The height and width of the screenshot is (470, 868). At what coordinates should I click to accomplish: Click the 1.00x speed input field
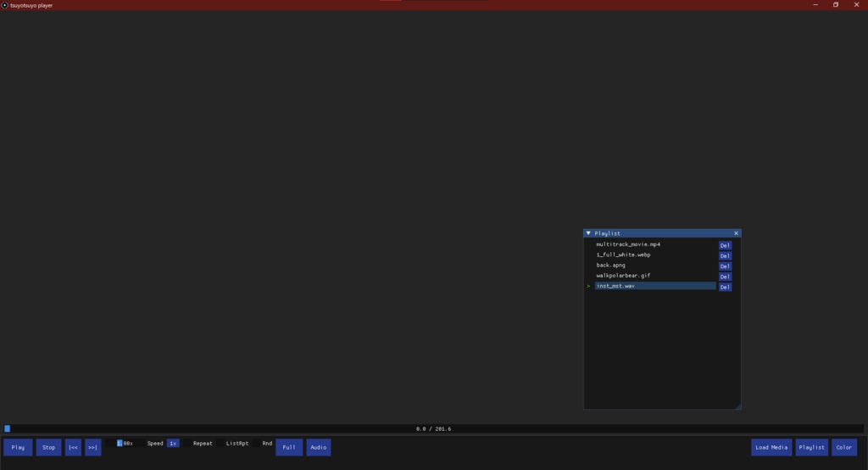click(x=125, y=444)
